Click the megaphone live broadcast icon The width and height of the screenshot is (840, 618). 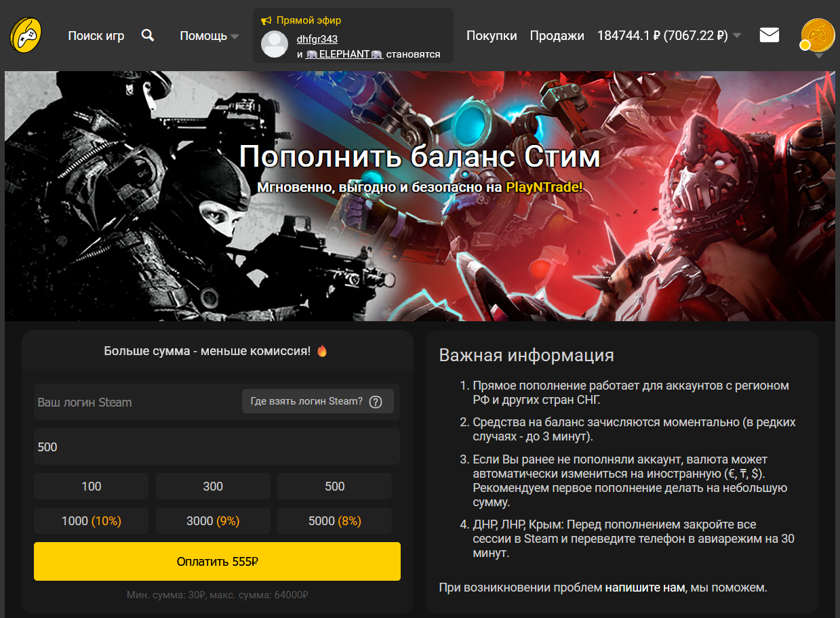pyautogui.click(x=266, y=20)
